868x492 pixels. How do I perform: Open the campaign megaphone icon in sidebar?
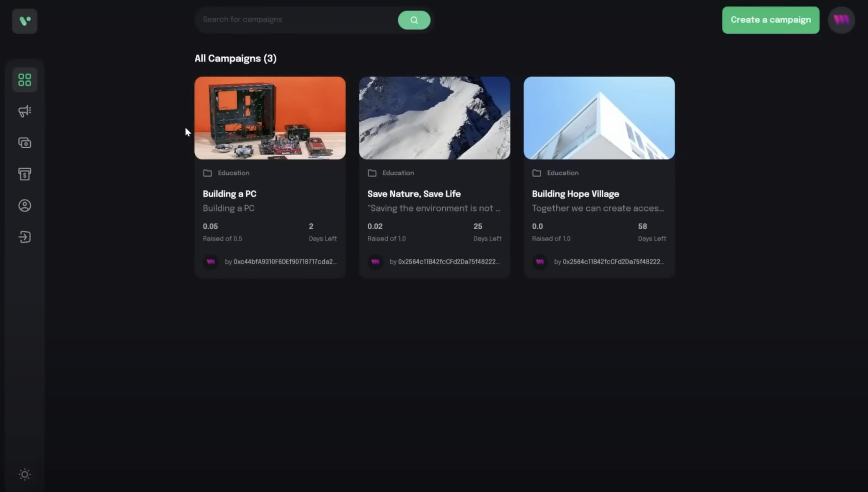pos(24,111)
